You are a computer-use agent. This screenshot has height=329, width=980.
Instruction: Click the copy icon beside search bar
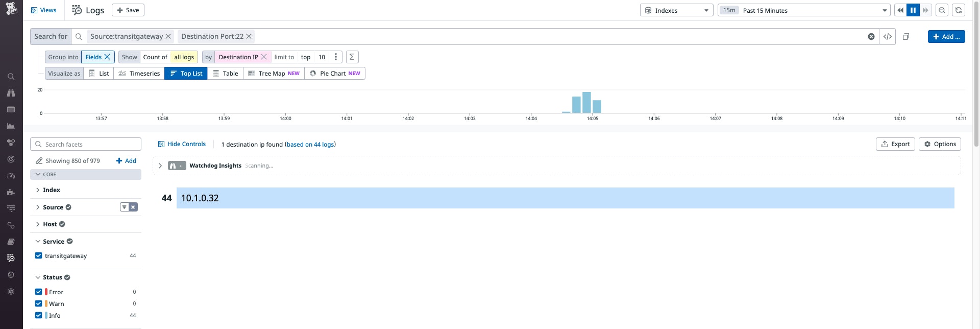[x=906, y=36]
